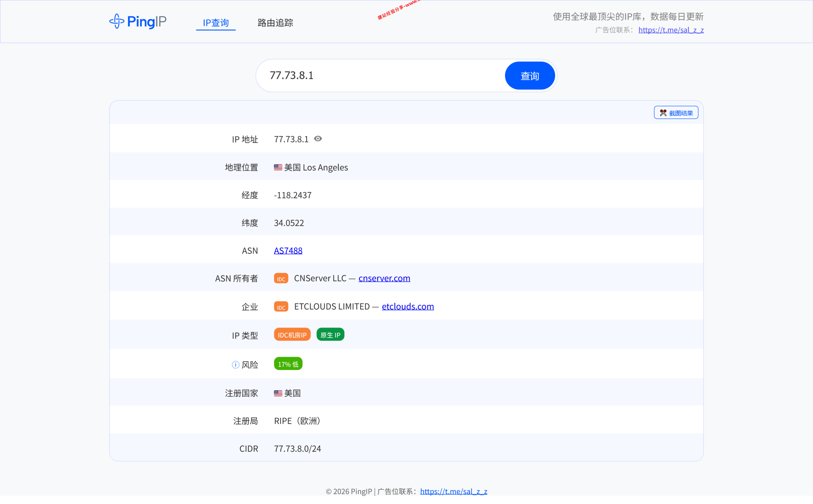The height and width of the screenshot is (504, 813).
Task: Open the cnserver.com link
Action: (384, 278)
